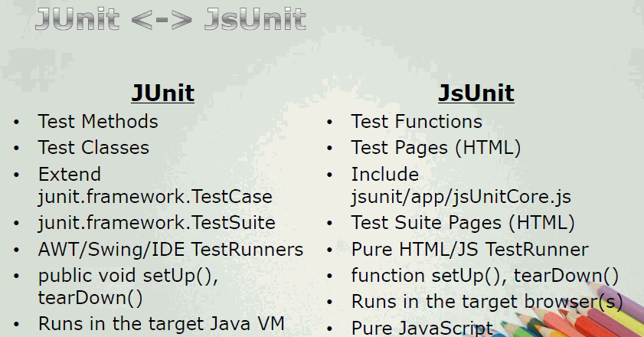
Task: Click the text 'junit.framework.TestCase'
Action: (x=155, y=196)
